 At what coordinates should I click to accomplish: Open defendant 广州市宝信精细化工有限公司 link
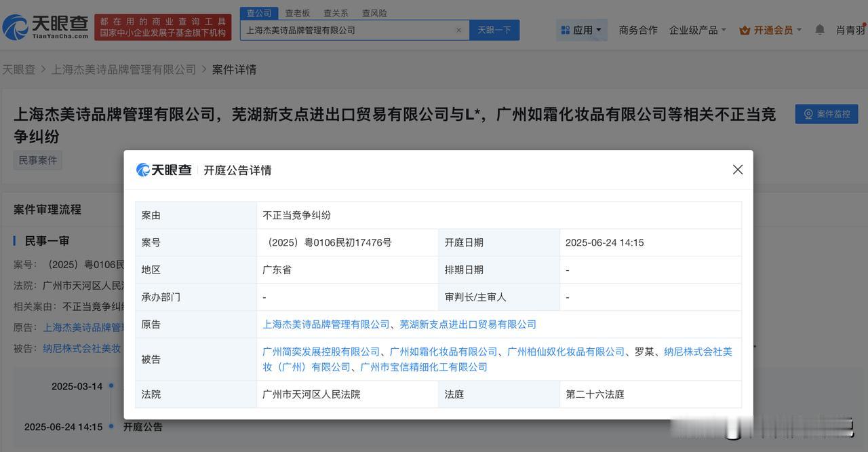point(424,366)
